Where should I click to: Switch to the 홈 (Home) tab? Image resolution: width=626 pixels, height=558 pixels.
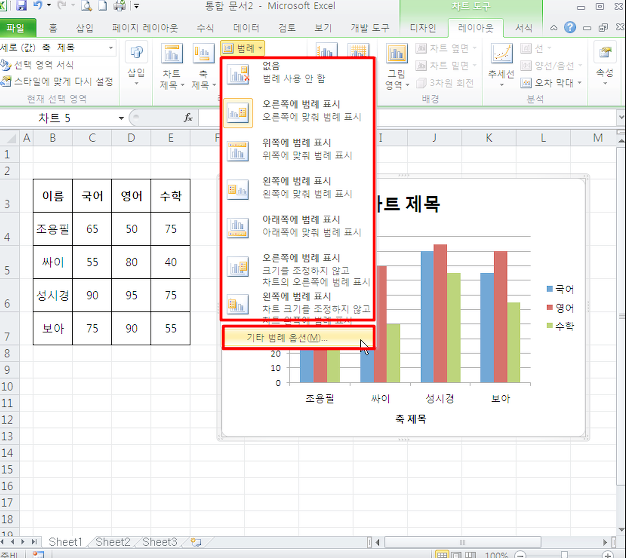(x=53, y=28)
